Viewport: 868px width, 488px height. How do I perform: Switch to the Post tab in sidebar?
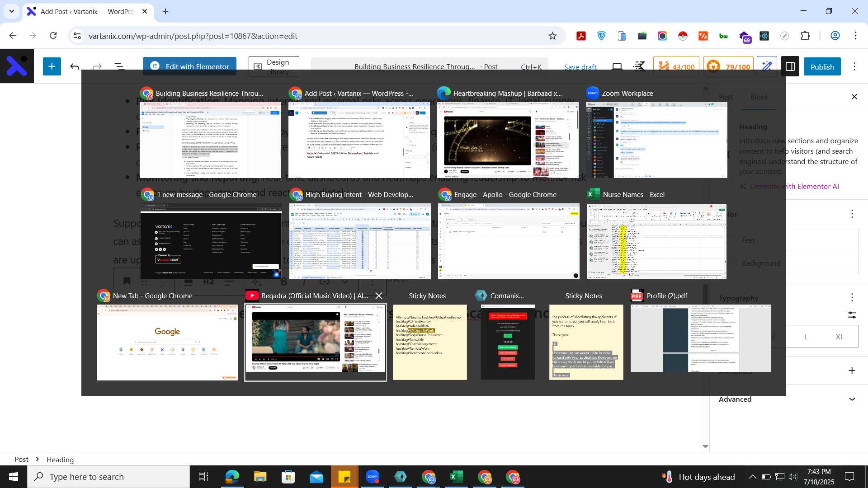pyautogui.click(x=725, y=97)
